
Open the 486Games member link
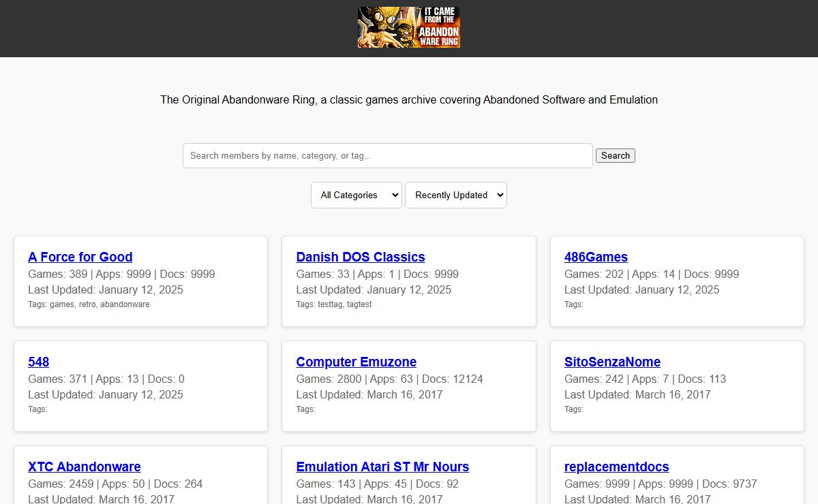point(596,257)
